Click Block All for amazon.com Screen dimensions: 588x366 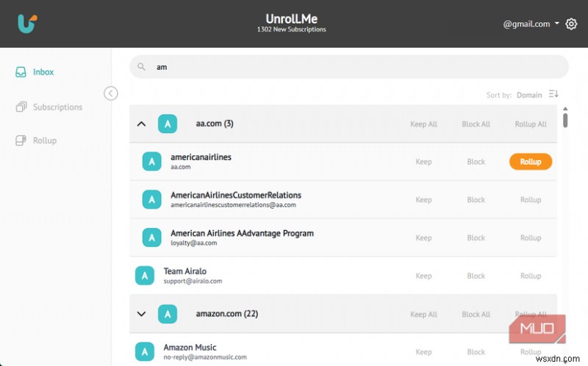click(x=476, y=315)
